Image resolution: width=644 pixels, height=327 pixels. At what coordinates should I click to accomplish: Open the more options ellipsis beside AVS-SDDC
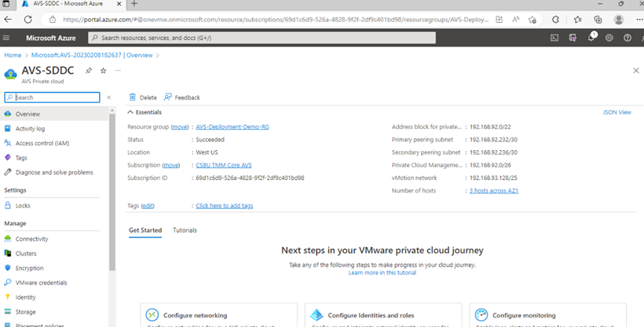[118, 71]
